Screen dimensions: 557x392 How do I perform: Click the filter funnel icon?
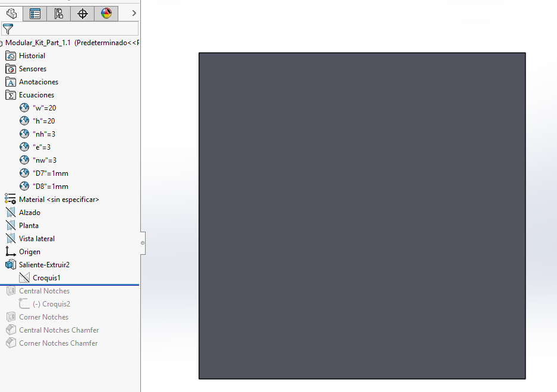click(x=8, y=29)
